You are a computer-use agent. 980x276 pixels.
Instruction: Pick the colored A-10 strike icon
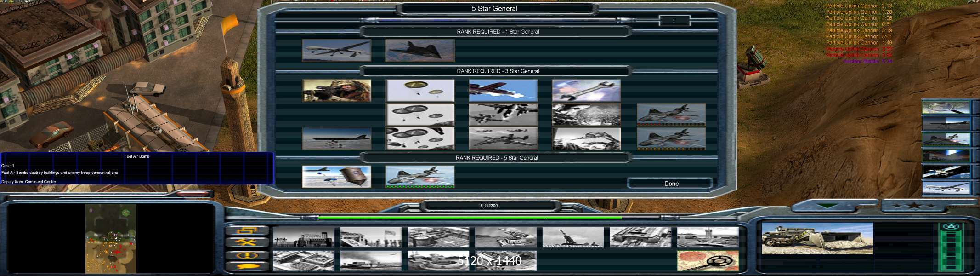coord(503,91)
